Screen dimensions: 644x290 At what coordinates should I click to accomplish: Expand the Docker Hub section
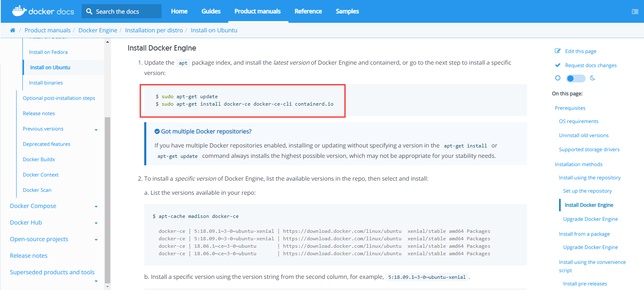96,223
